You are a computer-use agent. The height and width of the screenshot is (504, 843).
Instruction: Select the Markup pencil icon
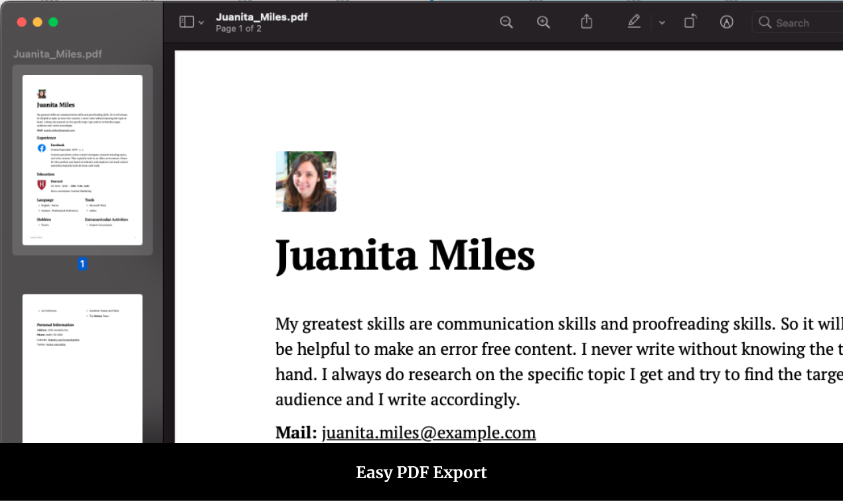point(634,22)
